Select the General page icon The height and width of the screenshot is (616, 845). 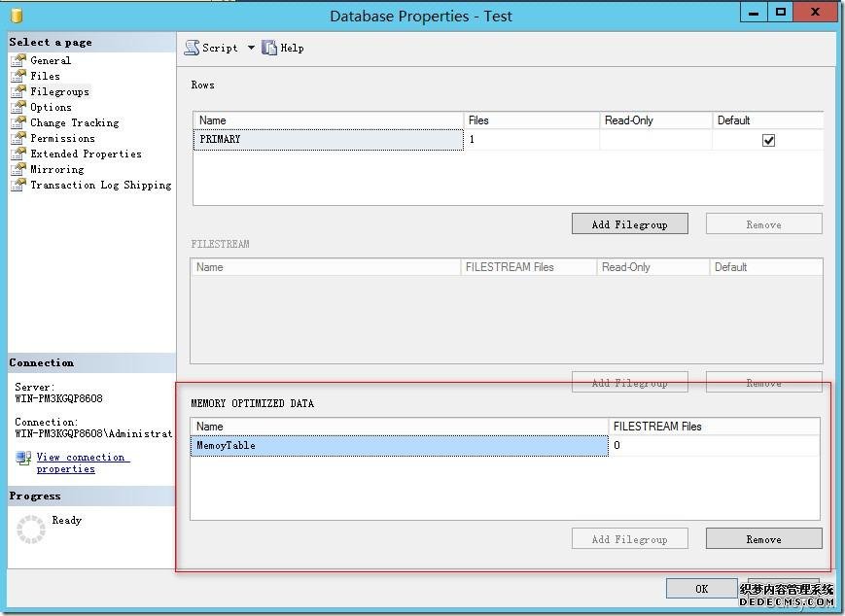point(18,60)
